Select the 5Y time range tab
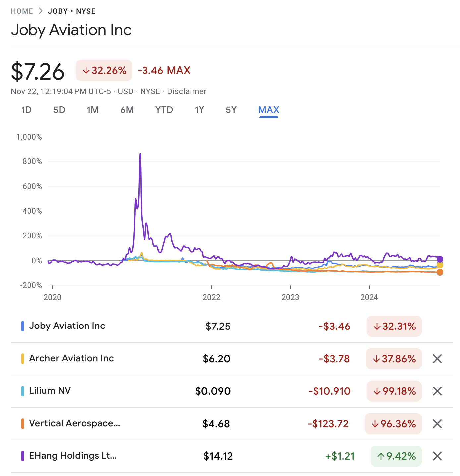460x476 pixels. coord(231,110)
